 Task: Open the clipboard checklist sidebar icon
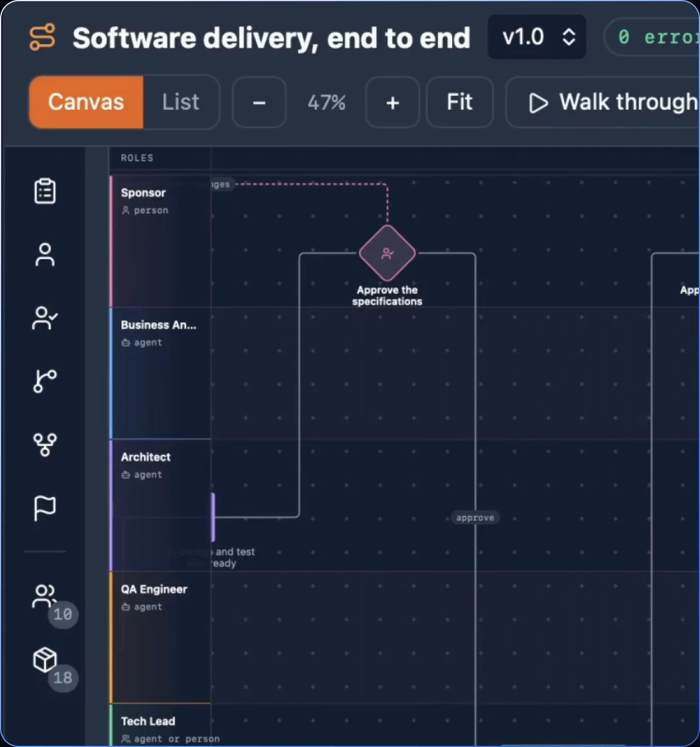coord(45,191)
